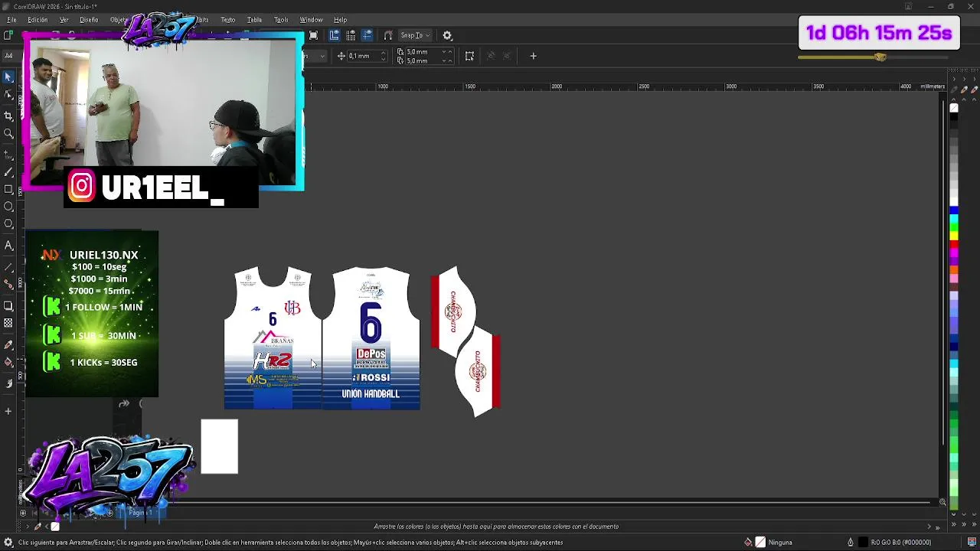
Task: Open Options gear in standard toolbar
Action: point(448,35)
